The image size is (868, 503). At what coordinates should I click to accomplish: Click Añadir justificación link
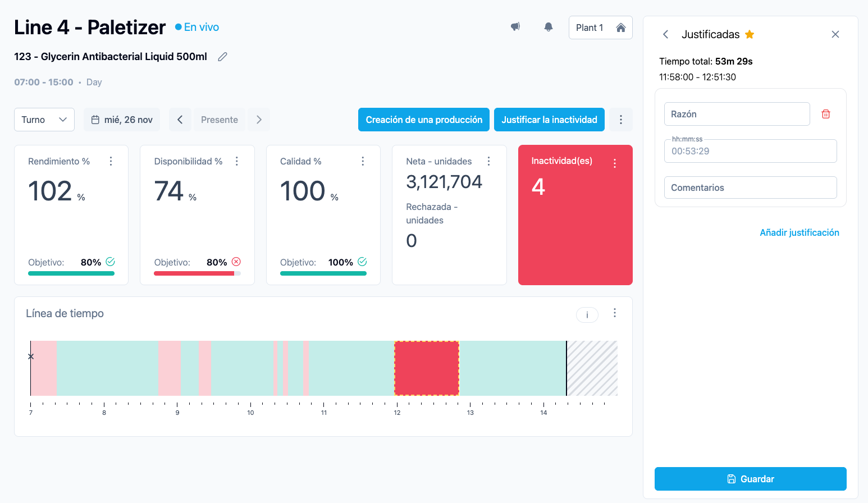(x=800, y=232)
